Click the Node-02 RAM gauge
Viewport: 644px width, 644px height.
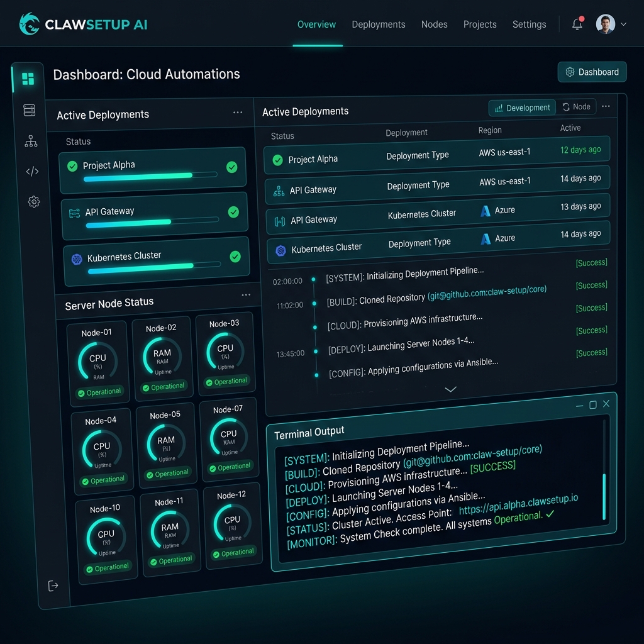(x=162, y=357)
